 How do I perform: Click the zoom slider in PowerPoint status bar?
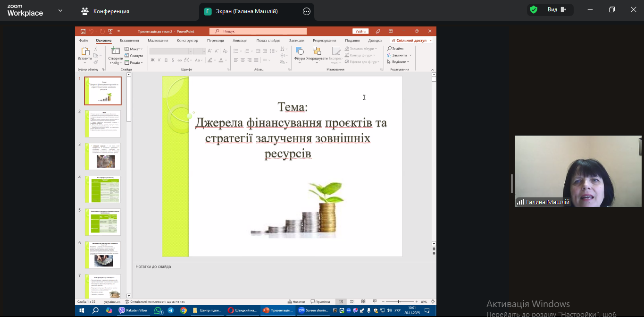399,301
